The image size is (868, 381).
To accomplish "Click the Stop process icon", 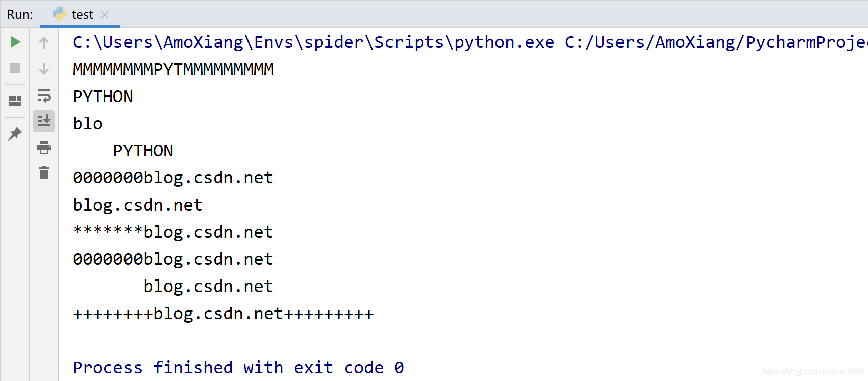I will point(15,68).
